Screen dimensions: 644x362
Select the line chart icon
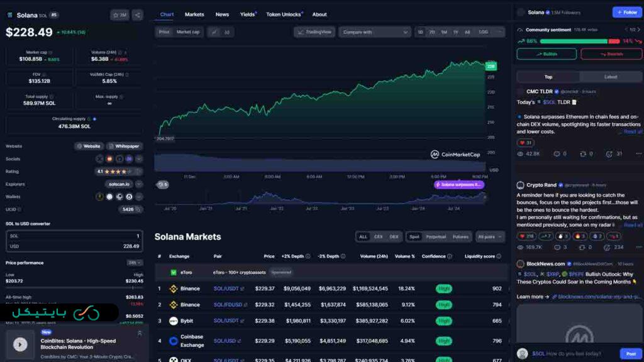tap(214, 32)
